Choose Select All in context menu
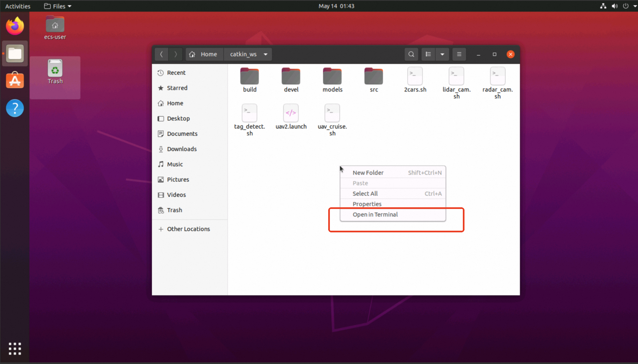 point(393,193)
